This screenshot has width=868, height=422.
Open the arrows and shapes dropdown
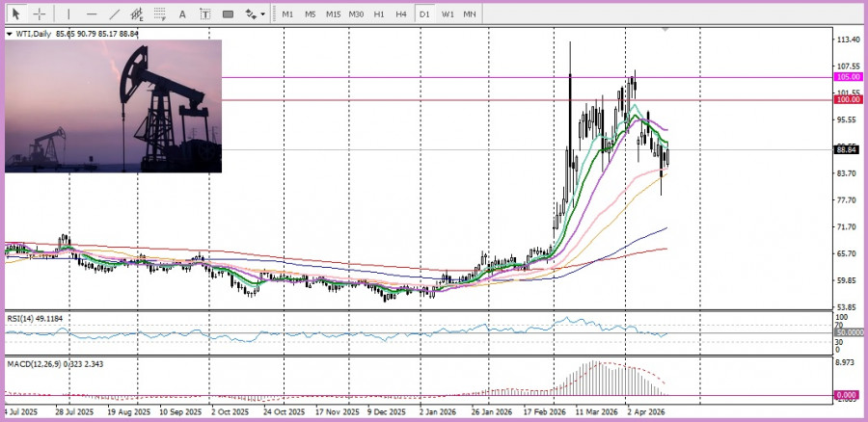point(255,14)
